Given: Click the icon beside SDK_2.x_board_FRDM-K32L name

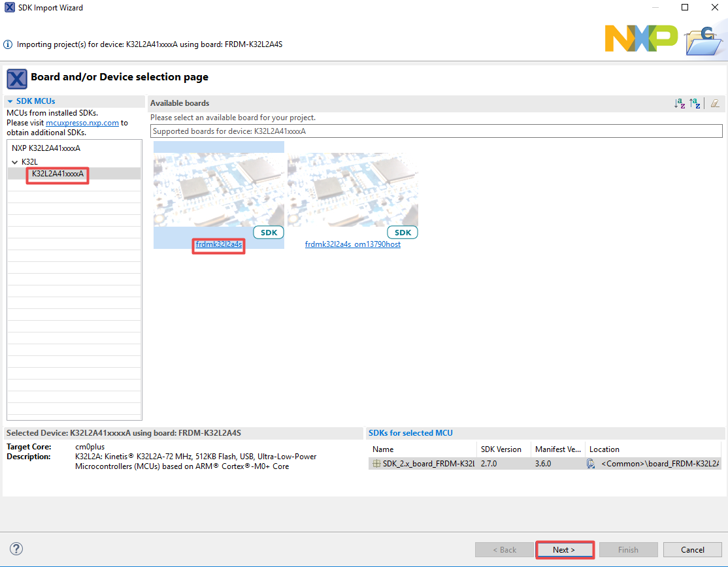Looking at the screenshot, I should (376, 464).
